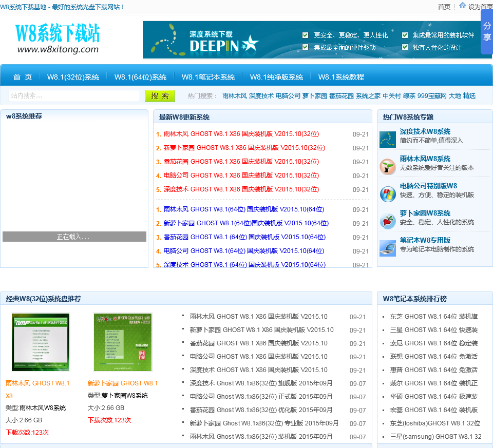Open blue link 电脑公司 GHOST W8.1(64位) 国庆装机版
The height and width of the screenshot is (448, 493).
pos(243,251)
